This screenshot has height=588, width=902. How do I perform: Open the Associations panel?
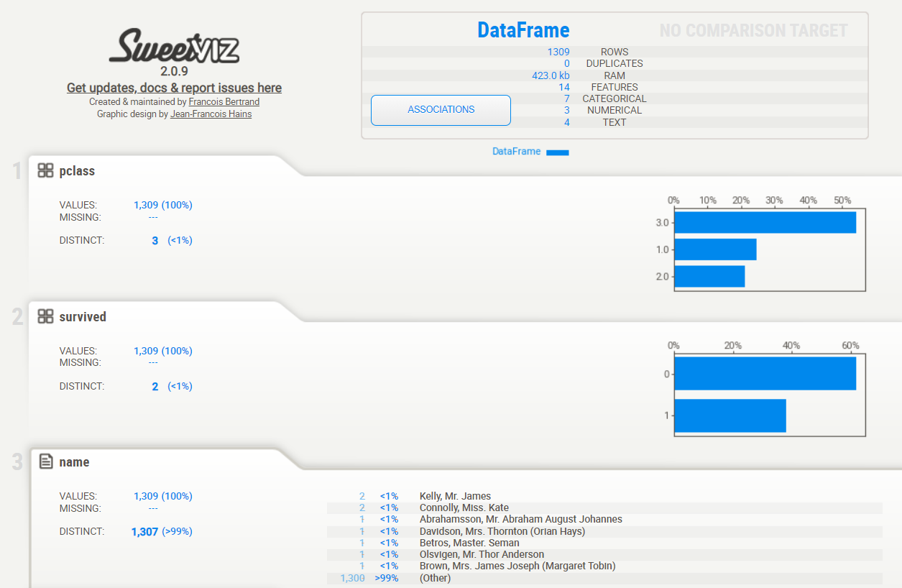click(x=441, y=110)
